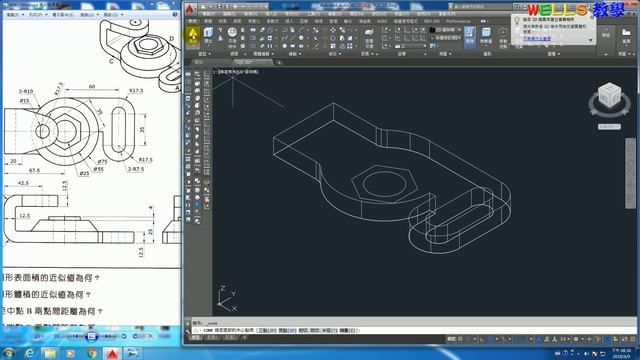Open the 開始 start file tab
The image size is (640, 360).
(199, 62)
